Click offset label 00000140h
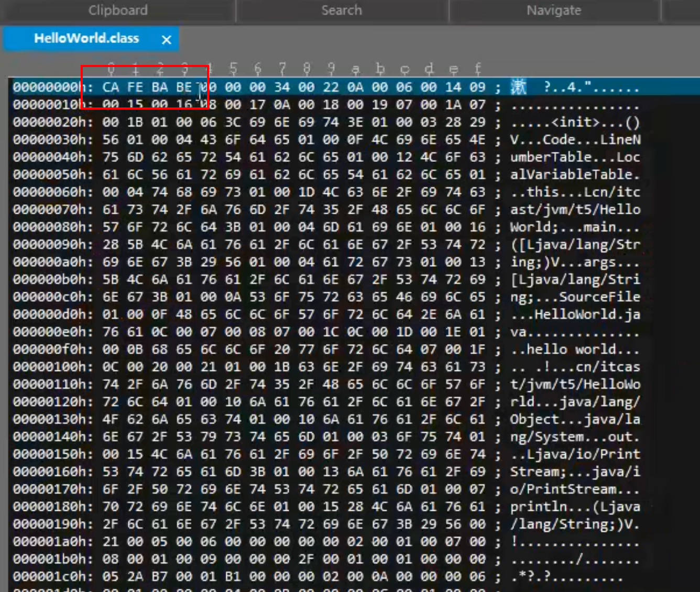The width and height of the screenshot is (700, 592). pyautogui.click(x=53, y=437)
